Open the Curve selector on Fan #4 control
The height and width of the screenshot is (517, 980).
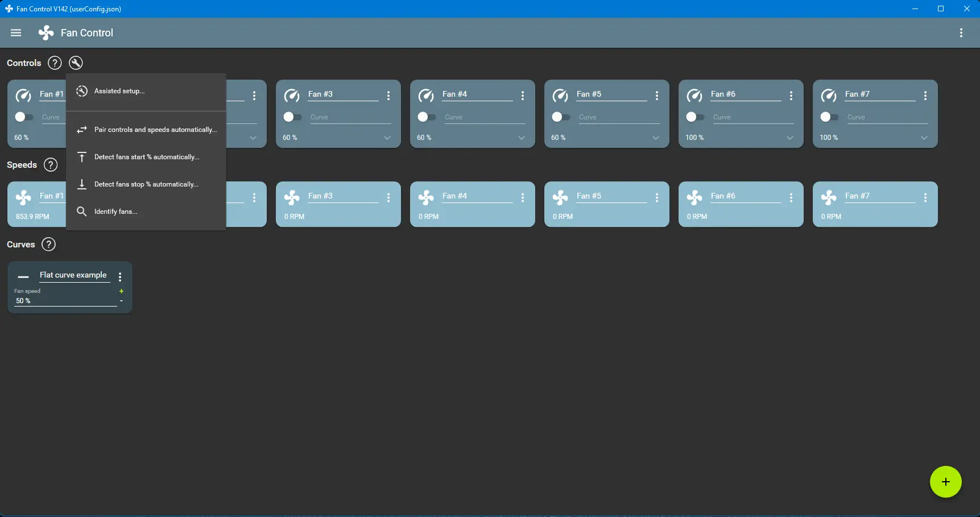(485, 117)
